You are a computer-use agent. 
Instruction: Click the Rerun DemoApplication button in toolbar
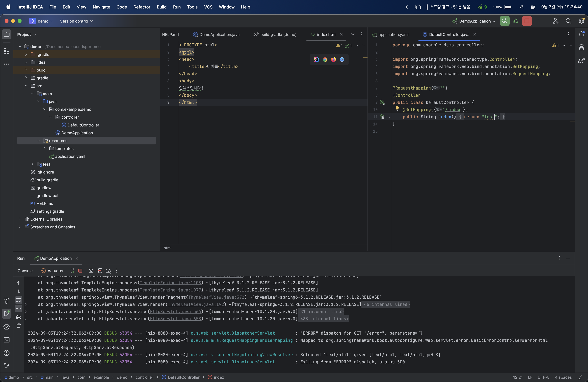504,21
